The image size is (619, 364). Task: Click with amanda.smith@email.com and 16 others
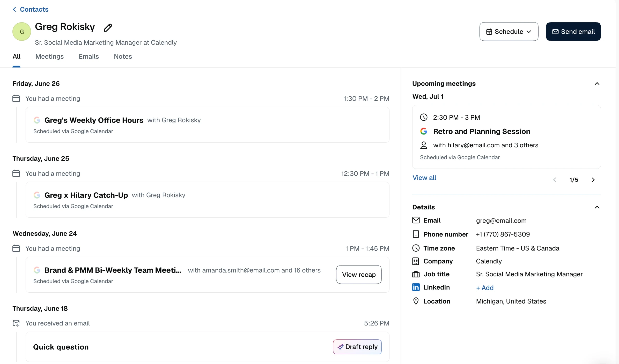click(254, 270)
